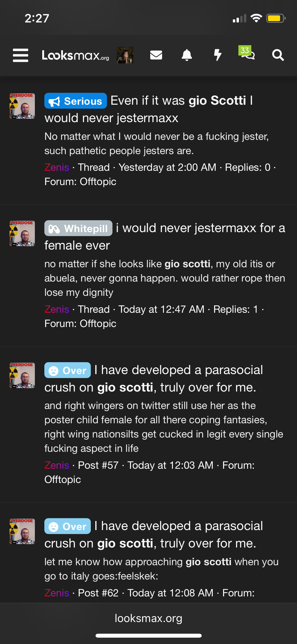Tap the looksmax.org address bar
This screenshot has height=644, width=297.
point(148,618)
